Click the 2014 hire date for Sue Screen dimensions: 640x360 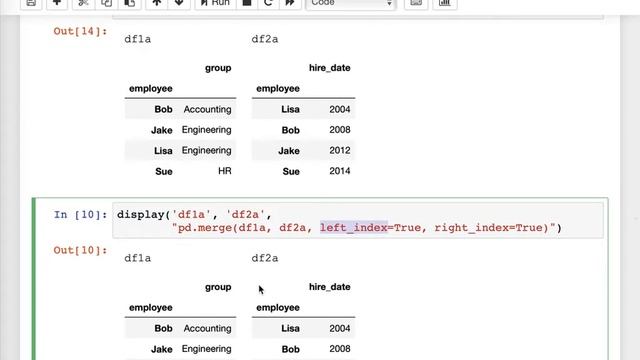(340, 171)
